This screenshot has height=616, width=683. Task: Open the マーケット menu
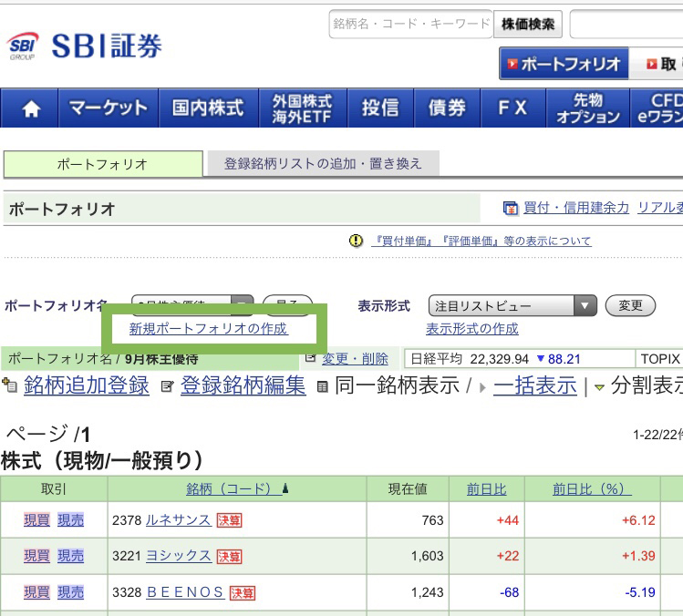pos(108,108)
